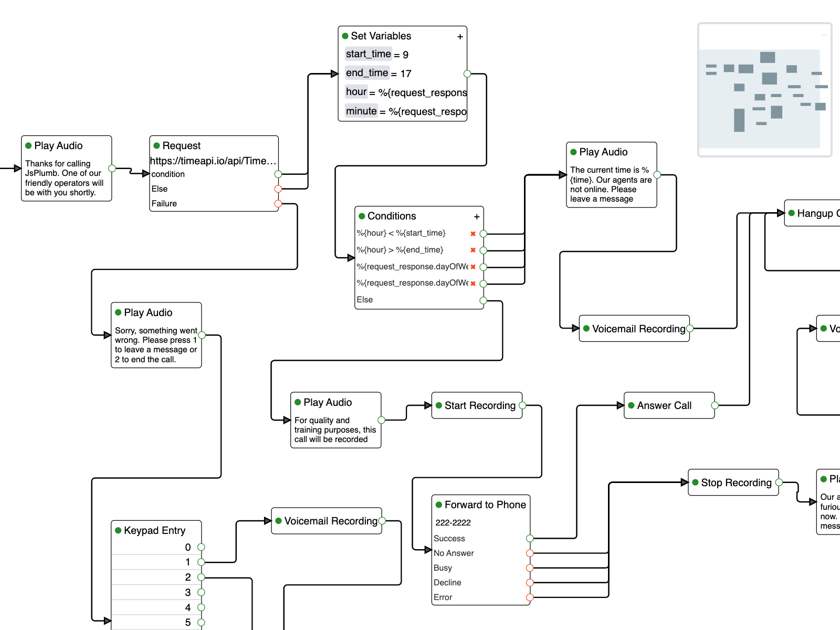Click the green status dot on Answer Call
Viewport: 840px width, 630px height.
point(631,405)
